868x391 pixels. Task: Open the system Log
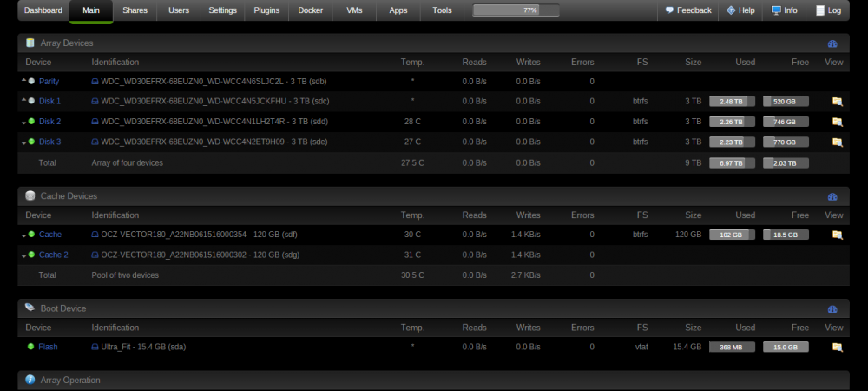tap(828, 10)
